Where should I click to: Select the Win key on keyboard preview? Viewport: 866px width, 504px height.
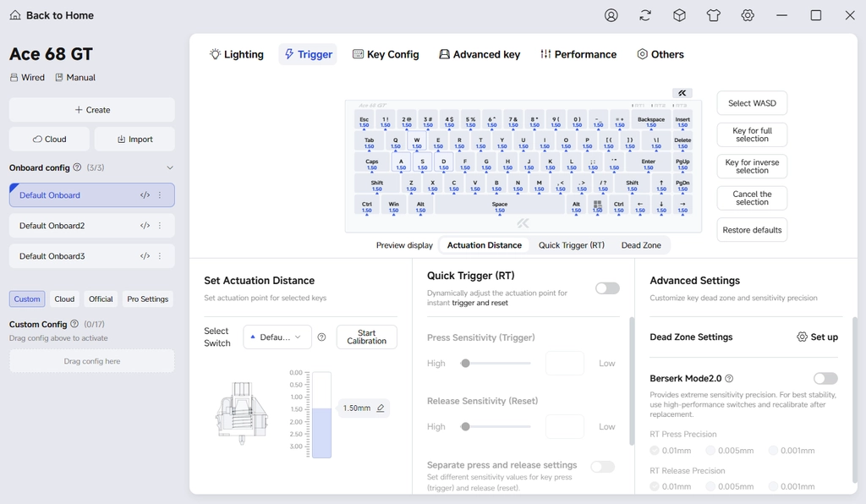point(393,206)
